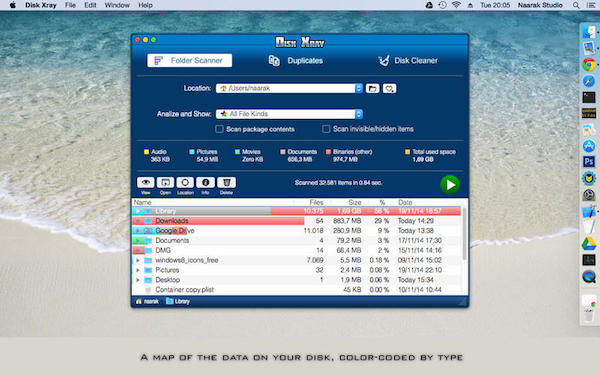This screenshot has height=375, width=600.
Task: Open Notification Center list icon
Action: [x=590, y=5]
